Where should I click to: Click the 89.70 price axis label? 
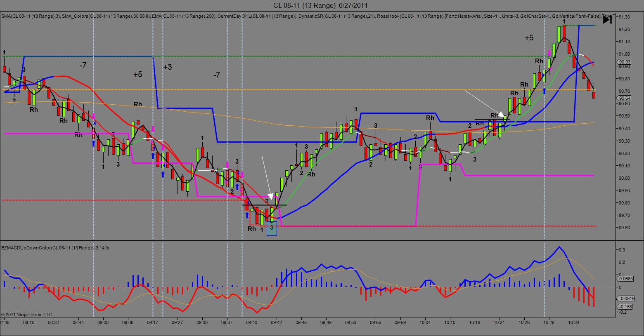point(624,215)
